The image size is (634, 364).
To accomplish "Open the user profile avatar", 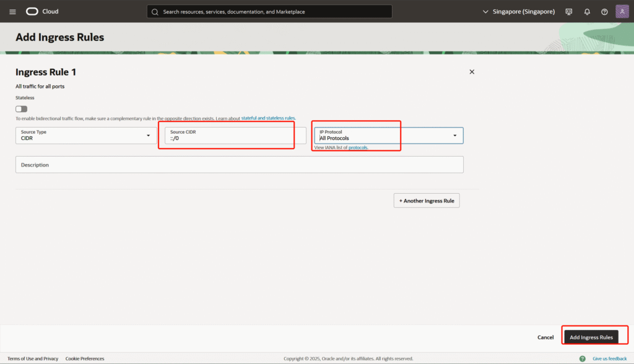I will [622, 12].
